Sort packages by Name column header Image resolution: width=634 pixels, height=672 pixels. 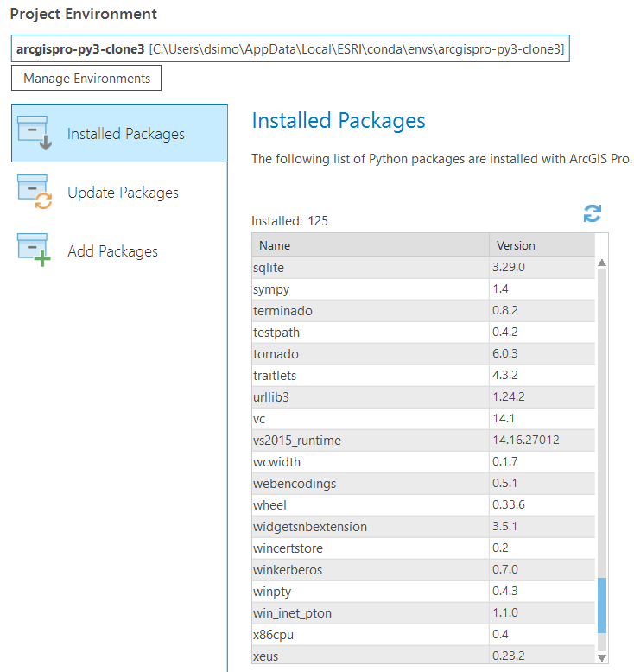pos(371,245)
